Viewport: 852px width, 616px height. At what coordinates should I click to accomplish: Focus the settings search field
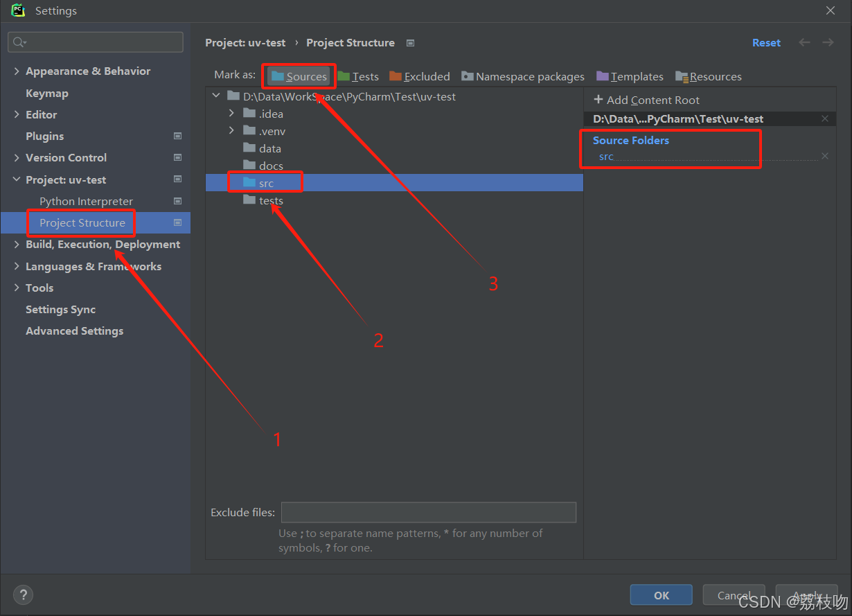coord(96,42)
